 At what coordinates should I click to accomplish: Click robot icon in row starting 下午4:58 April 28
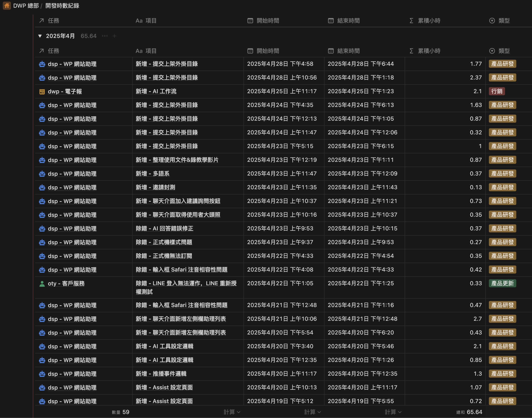coord(42,64)
